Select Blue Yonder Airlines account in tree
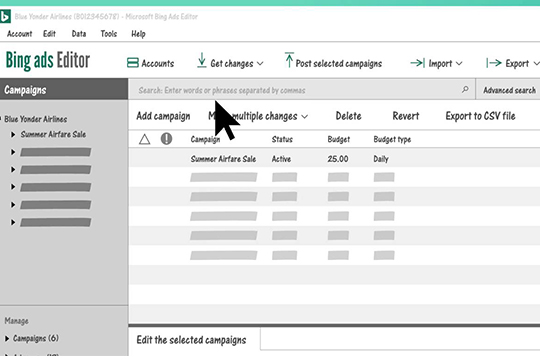The height and width of the screenshot is (360, 540). pyautogui.click(x=36, y=119)
